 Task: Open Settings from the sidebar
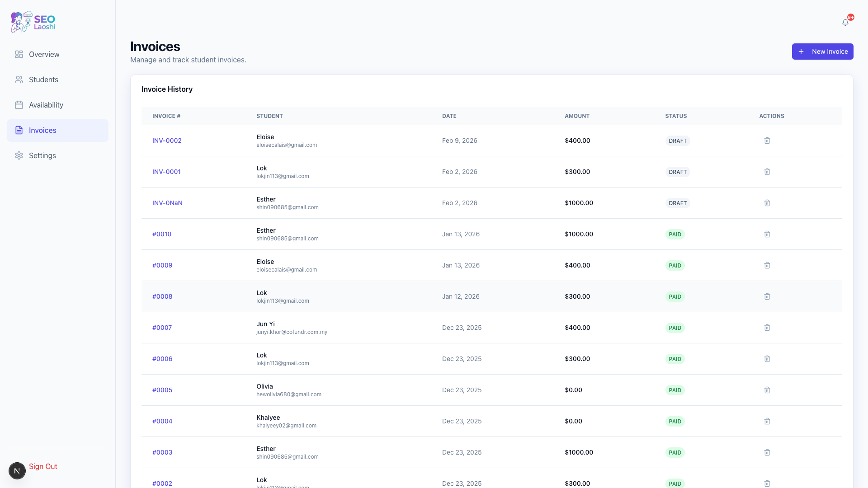click(x=42, y=155)
